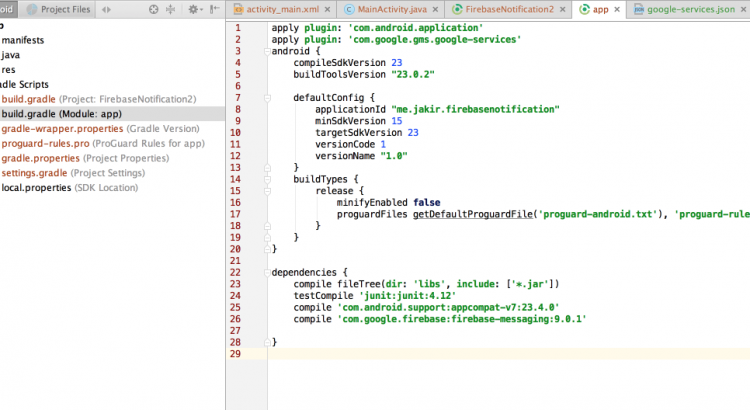Open the project panel gear settings
Image resolution: width=750 pixels, height=410 pixels.
point(194,9)
